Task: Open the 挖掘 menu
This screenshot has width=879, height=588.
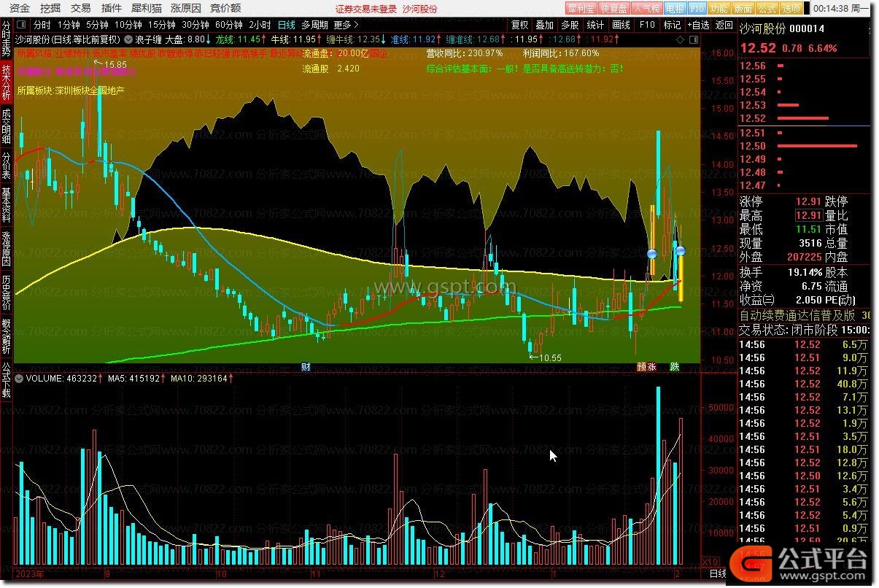Action: 50,8
